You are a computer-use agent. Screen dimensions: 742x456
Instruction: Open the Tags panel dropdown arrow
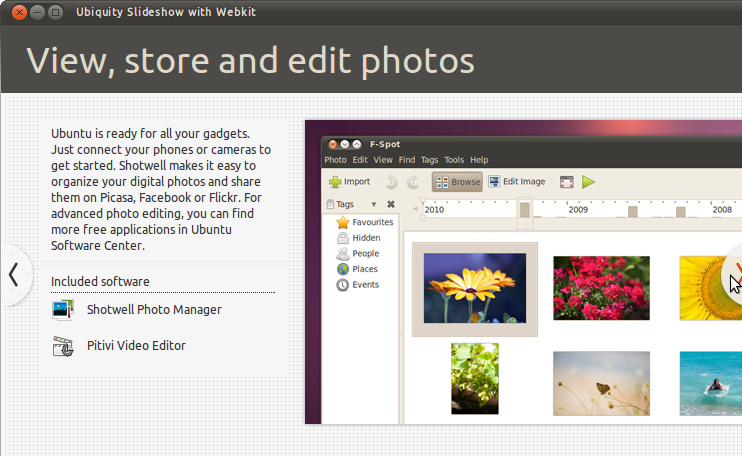(374, 205)
